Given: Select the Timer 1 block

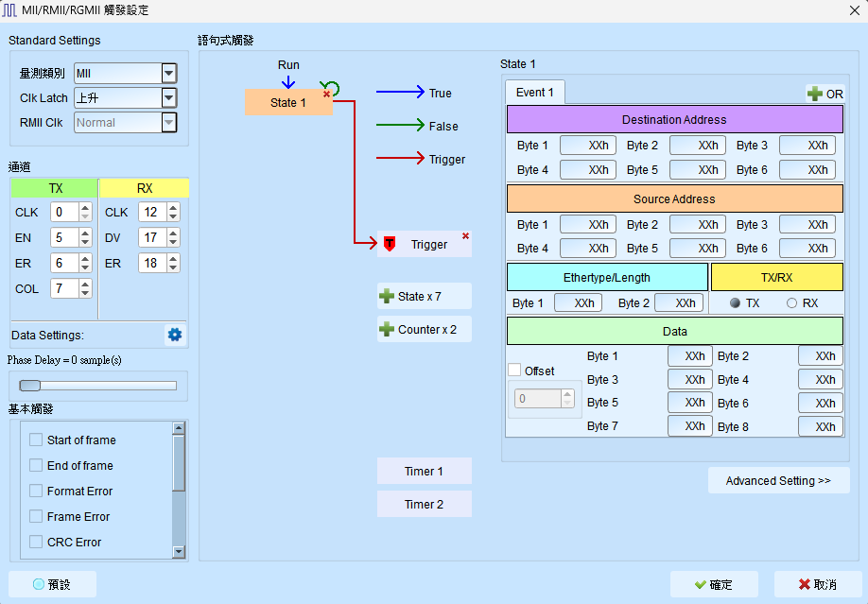Looking at the screenshot, I should (x=424, y=471).
